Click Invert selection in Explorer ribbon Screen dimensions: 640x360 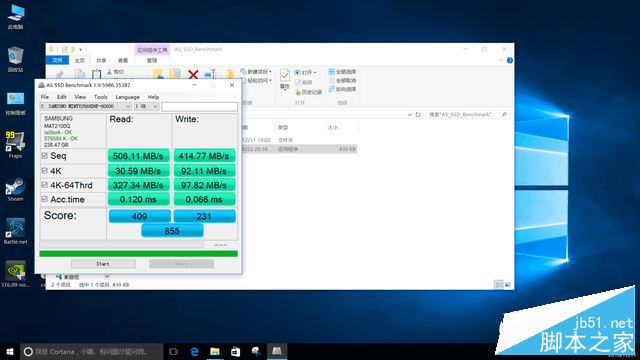[x=342, y=89]
